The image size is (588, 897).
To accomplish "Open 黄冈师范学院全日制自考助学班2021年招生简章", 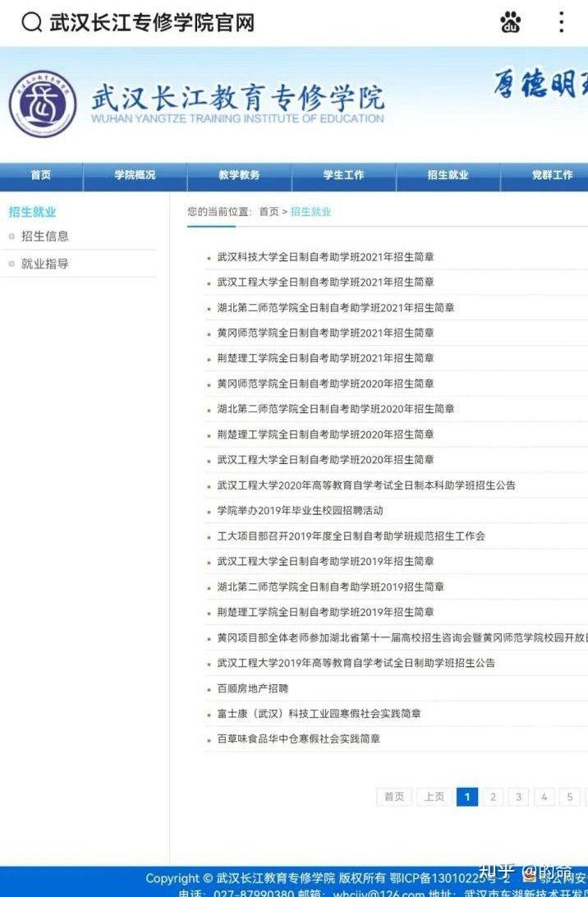I will tap(325, 333).
